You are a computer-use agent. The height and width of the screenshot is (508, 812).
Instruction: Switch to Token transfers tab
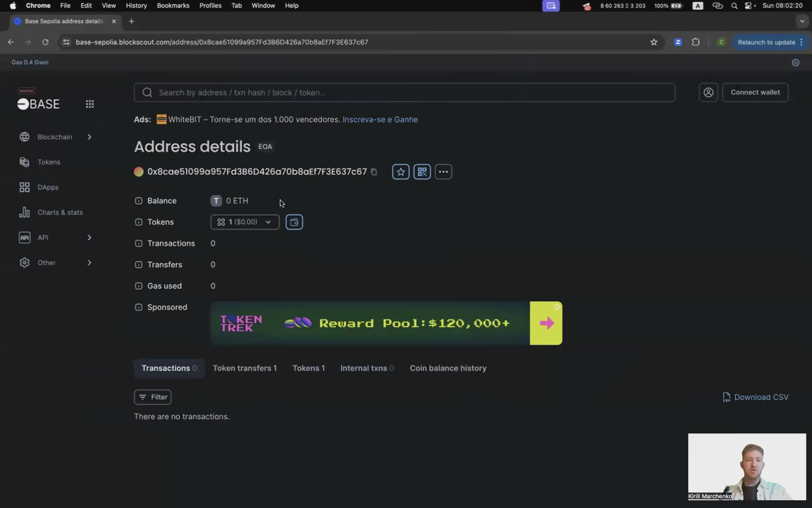[x=245, y=368]
